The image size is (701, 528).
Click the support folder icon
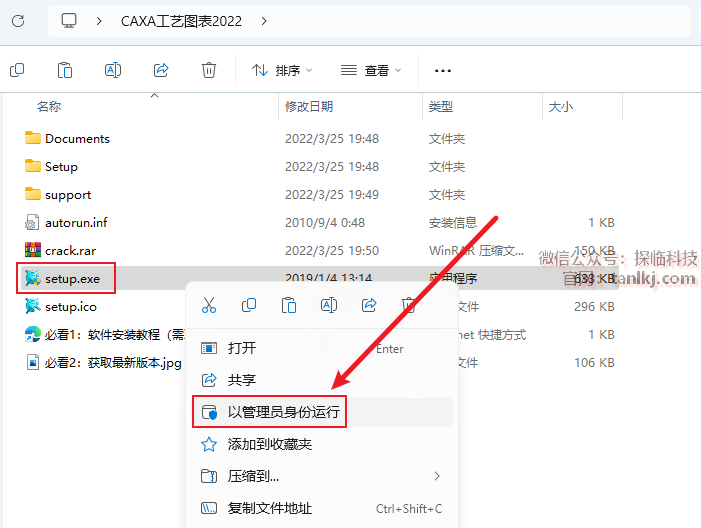tap(33, 194)
